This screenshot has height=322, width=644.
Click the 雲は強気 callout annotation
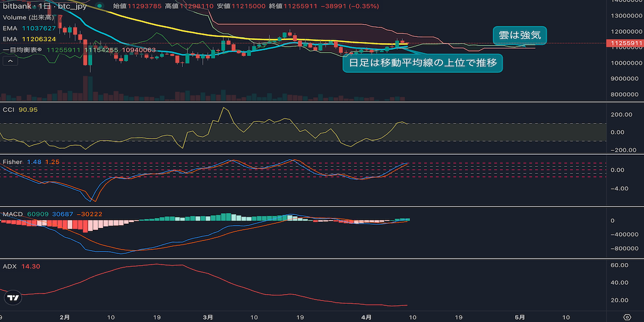tap(519, 36)
